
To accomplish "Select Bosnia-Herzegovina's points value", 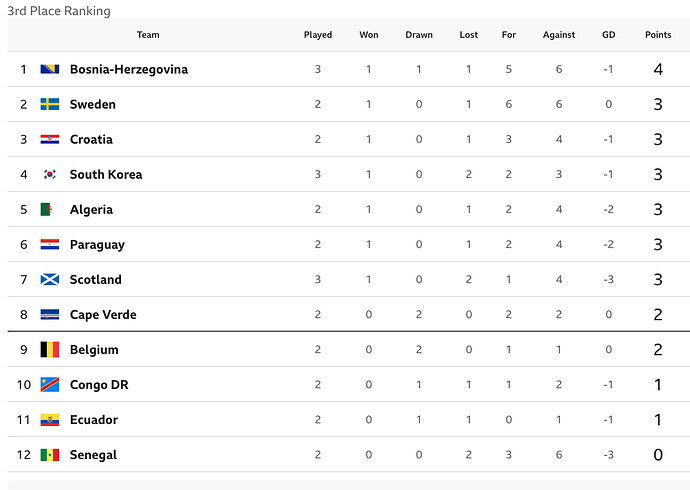I will [658, 69].
